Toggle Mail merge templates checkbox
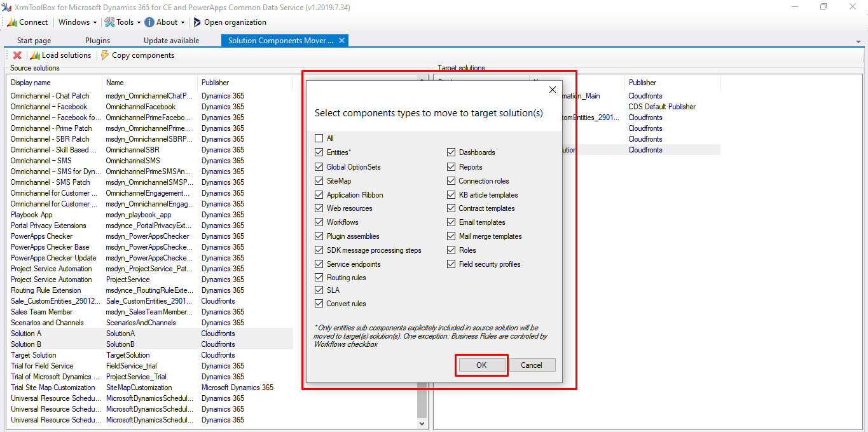 [451, 236]
